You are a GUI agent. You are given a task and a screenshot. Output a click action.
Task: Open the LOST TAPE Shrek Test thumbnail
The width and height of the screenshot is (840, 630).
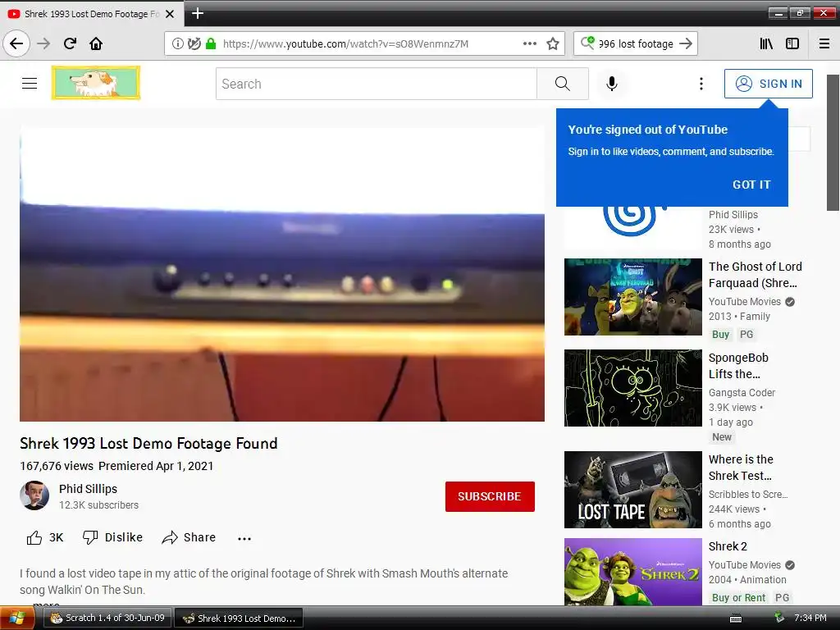pyautogui.click(x=632, y=490)
